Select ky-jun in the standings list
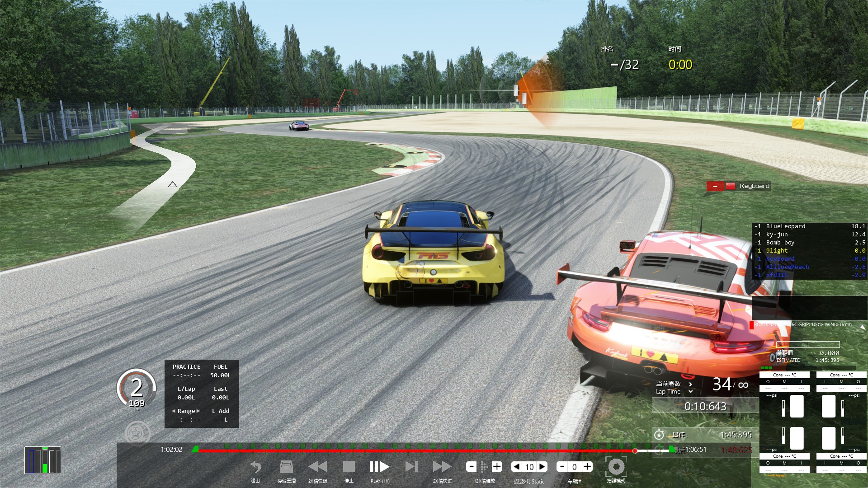The width and height of the screenshot is (868, 488). click(809, 235)
